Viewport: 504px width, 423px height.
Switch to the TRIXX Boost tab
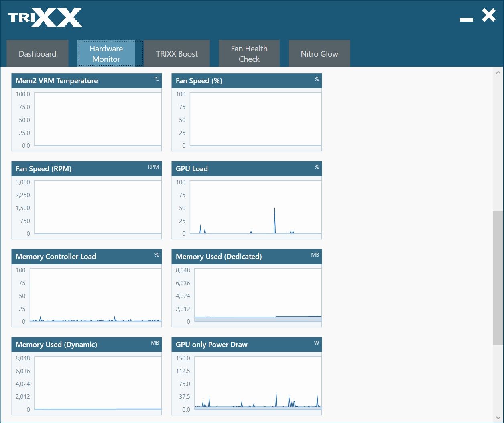click(177, 53)
